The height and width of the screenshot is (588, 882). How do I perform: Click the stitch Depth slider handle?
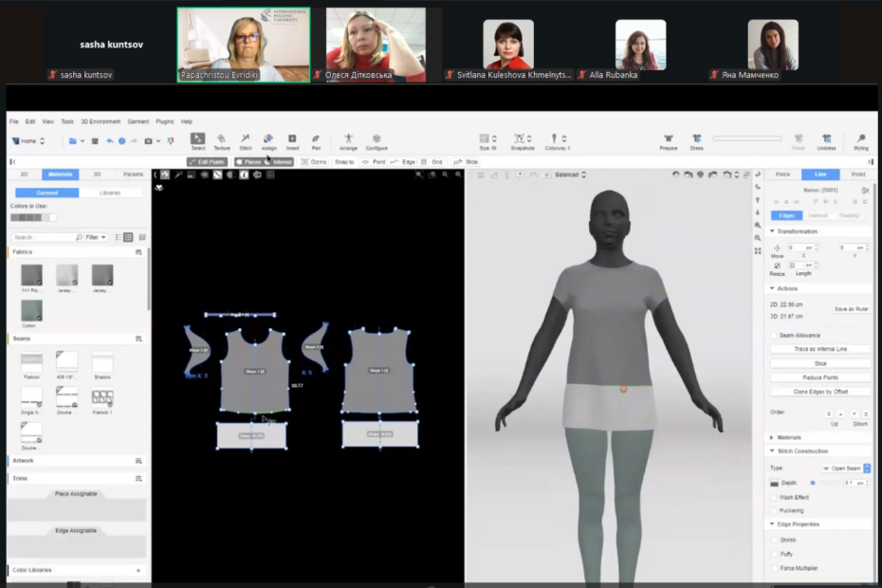click(x=813, y=483)
